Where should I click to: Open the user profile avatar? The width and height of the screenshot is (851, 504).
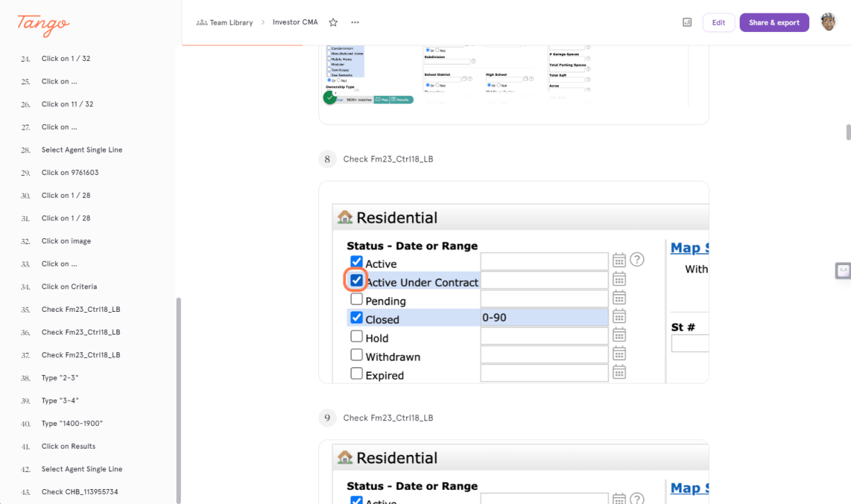(x=828, y=22)
